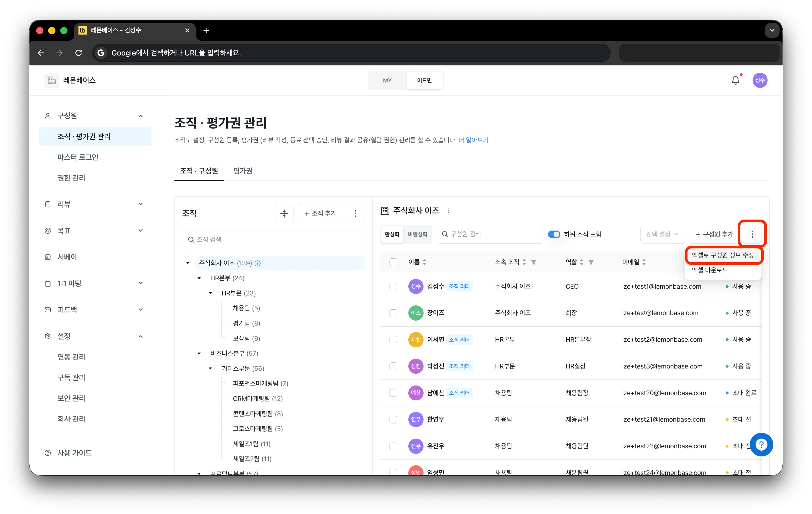
Task: Toggle the 하위 조직 포함 switch
Action: pyautogui.click(x=554, y=234)
